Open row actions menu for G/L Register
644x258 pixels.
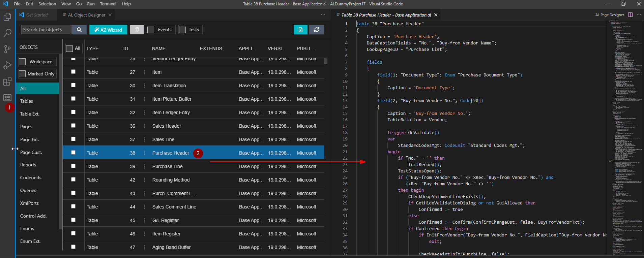pos(145,220)
